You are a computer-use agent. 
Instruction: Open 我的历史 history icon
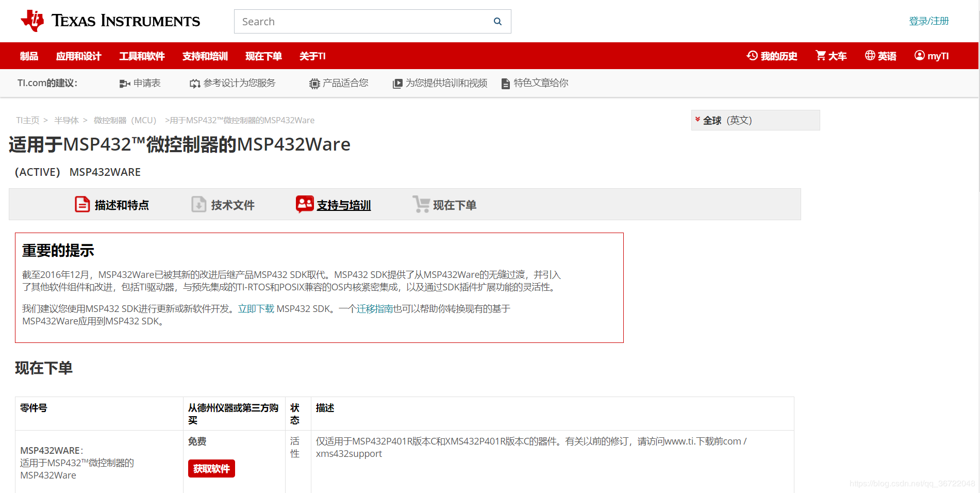click(x=751, y=55)
